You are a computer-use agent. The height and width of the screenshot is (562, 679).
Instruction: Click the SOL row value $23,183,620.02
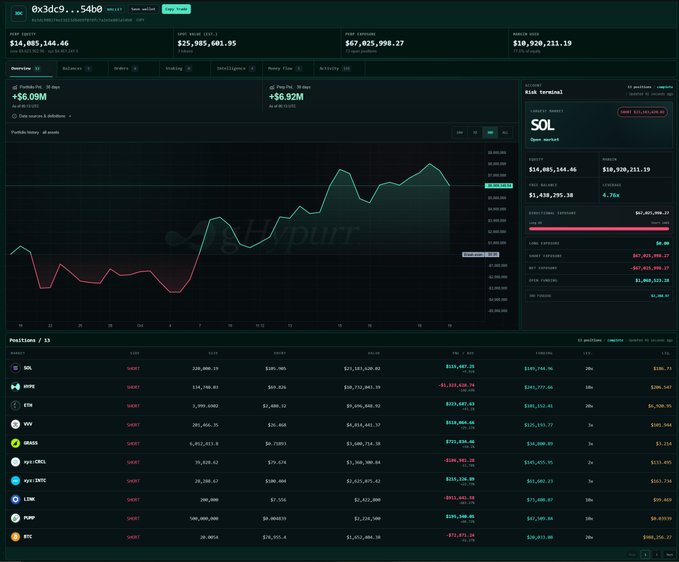tap(362, 368)
